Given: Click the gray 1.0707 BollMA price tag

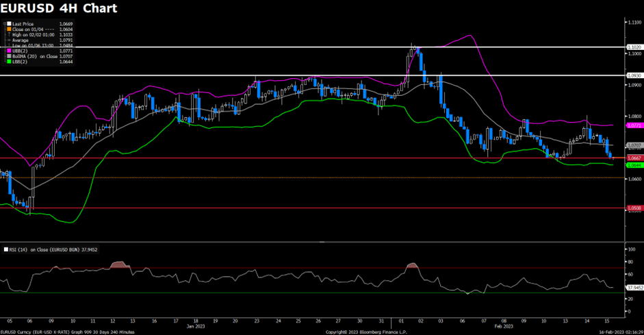Looking at the screenshot, I should click(634, 145).
